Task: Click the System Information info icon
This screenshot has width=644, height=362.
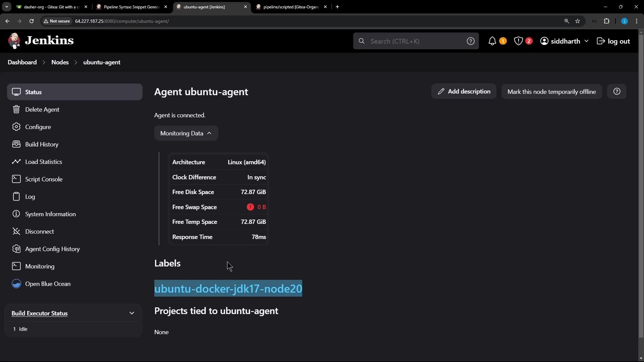Action: tap(16, 214)
